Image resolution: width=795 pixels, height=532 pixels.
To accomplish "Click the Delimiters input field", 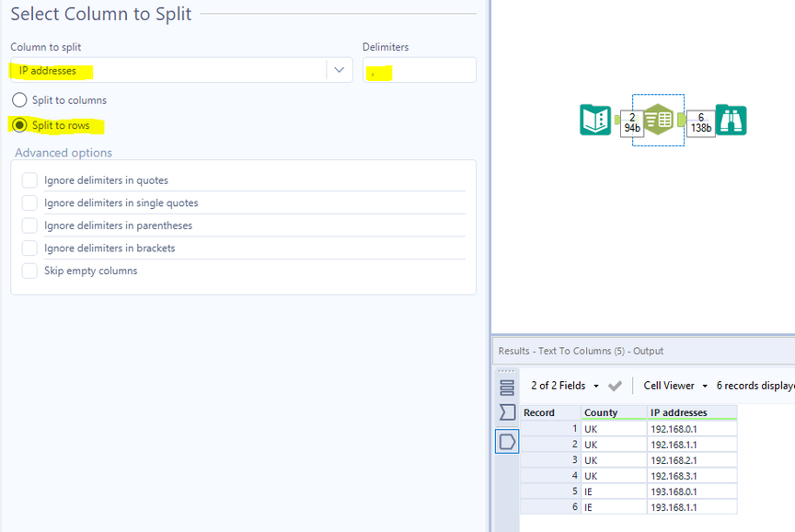I will pos(420,70).
